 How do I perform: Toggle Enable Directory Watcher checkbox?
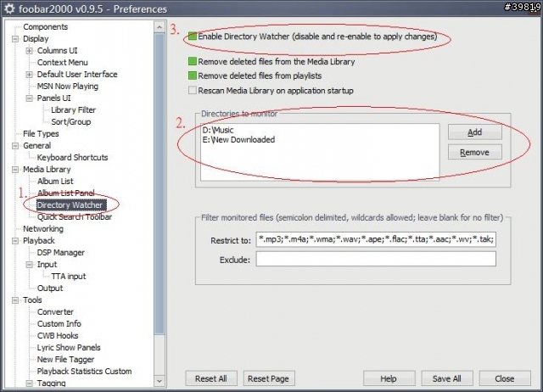(x=193, y=36)
